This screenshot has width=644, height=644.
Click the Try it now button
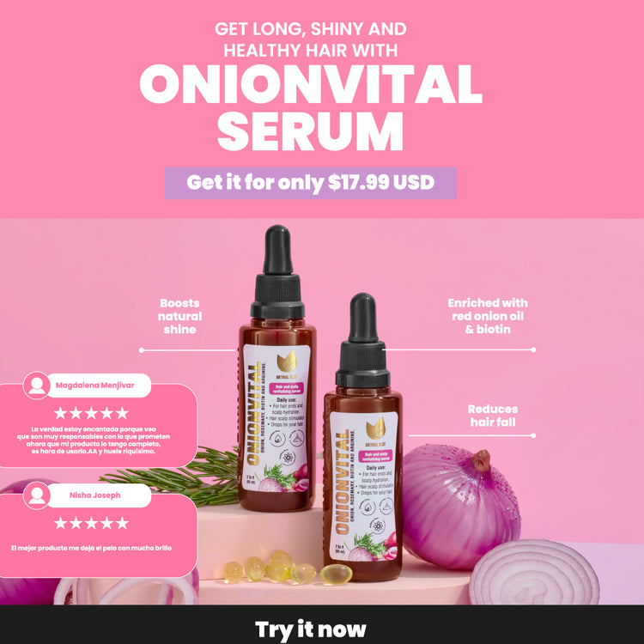[x=311, y=629]
